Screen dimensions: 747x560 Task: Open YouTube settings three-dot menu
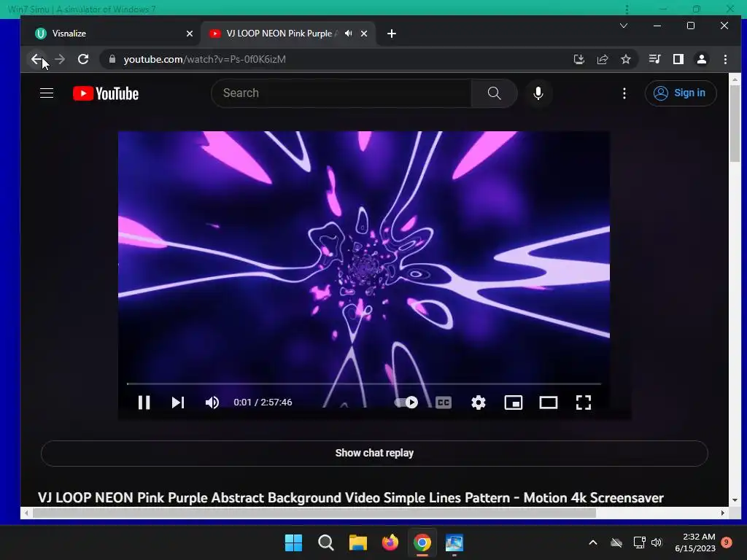pos(624,93)
